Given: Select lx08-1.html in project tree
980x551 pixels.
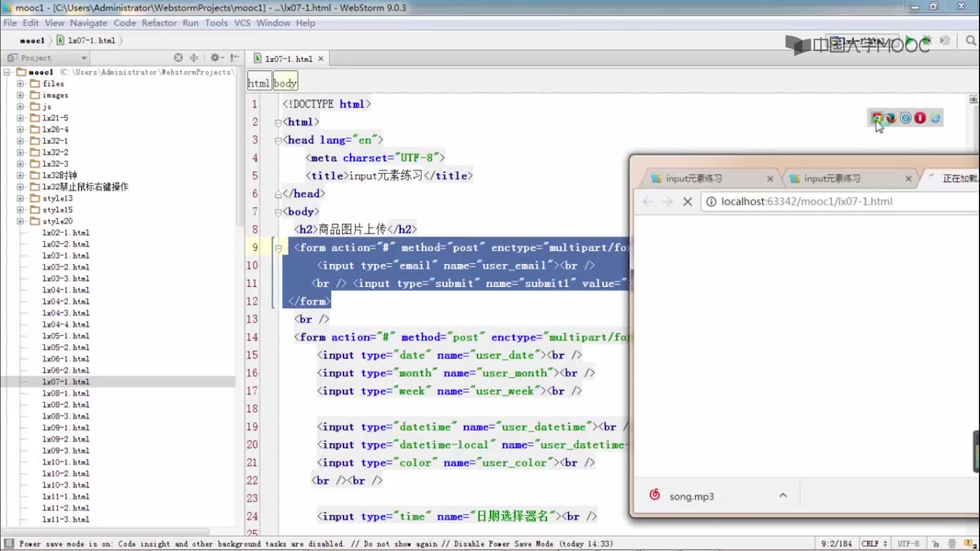Looking at the screenshot, I should pos(66,393).
